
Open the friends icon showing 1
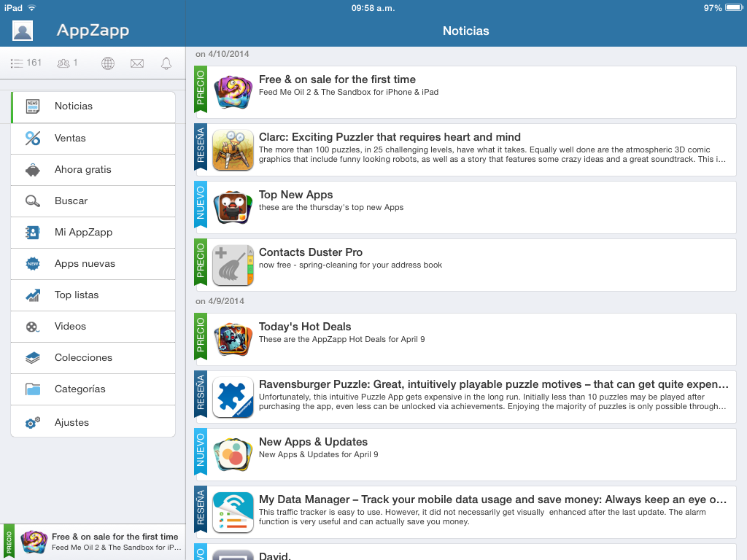tap(67, 63)
